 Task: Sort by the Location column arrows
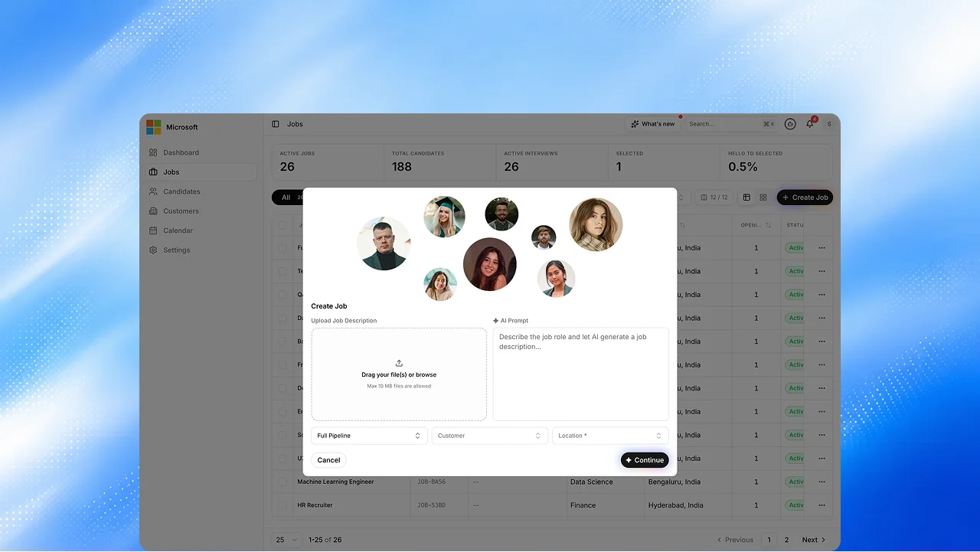point(682,225)
